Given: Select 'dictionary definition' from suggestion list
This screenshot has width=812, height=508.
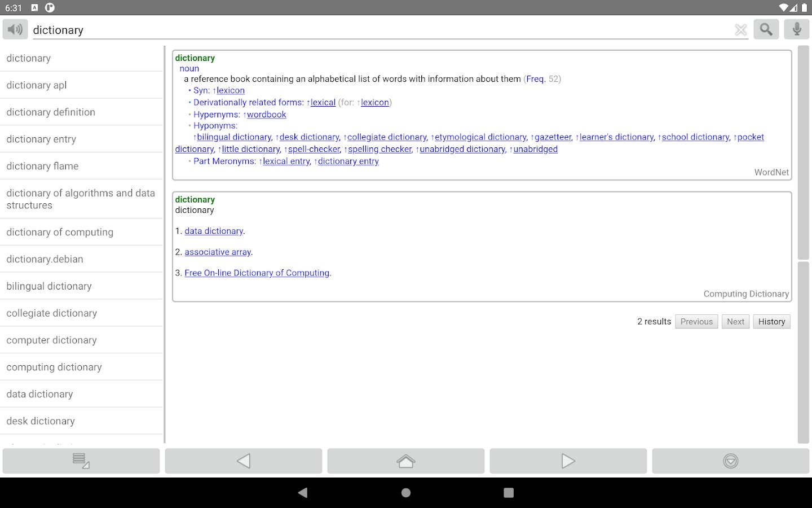Looking at the screenshot, I should tap(51, 112).
